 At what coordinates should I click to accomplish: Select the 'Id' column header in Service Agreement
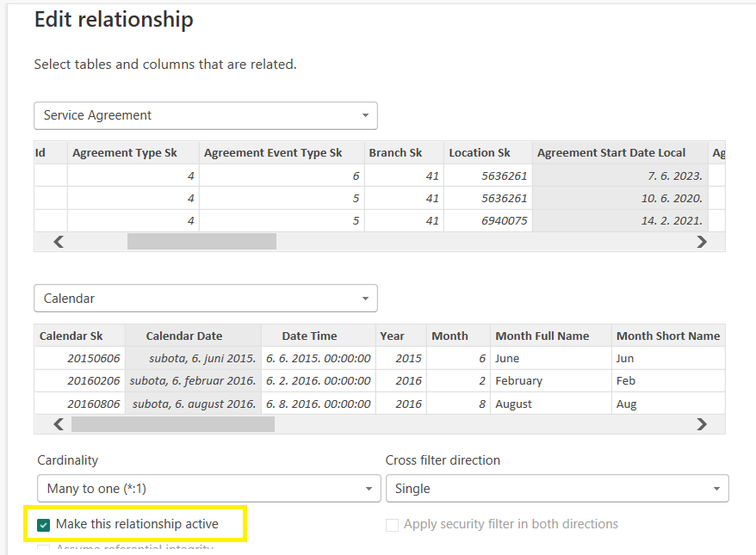[x=51, y=152]
